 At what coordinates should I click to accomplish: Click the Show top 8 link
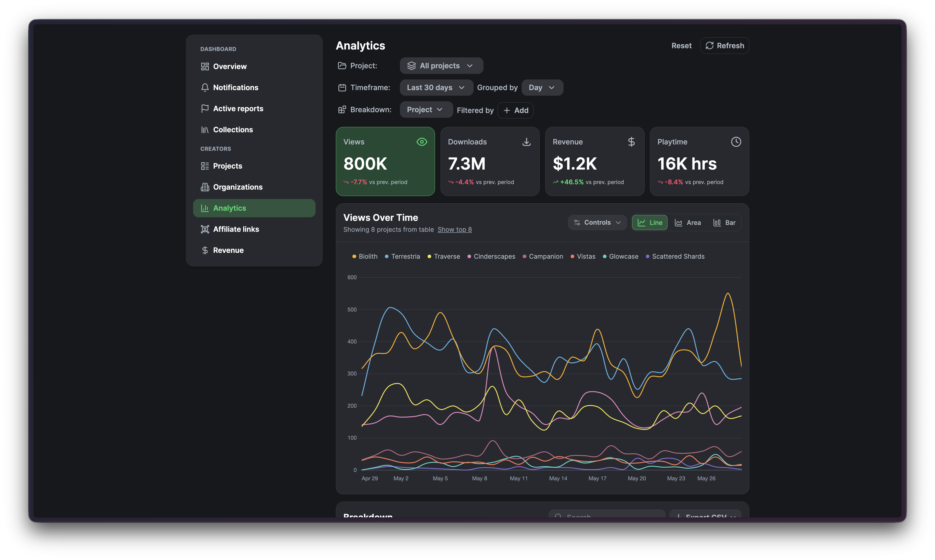454,229
